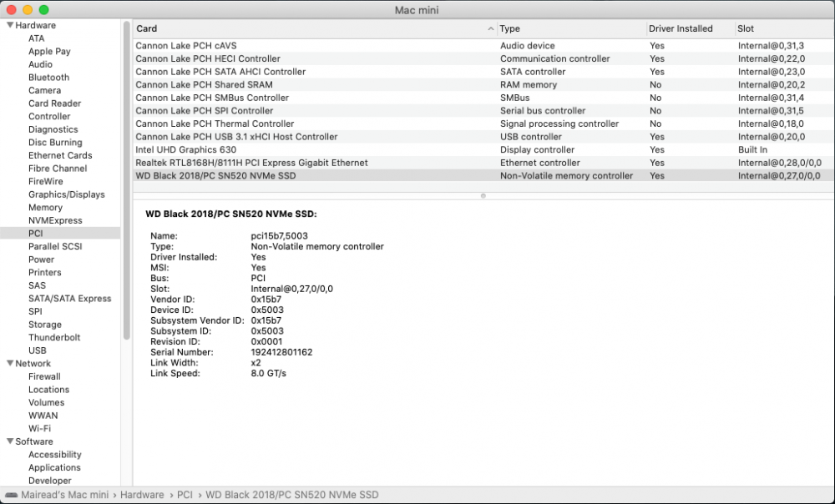Click the sidebar vertical scrollbar

127,181
